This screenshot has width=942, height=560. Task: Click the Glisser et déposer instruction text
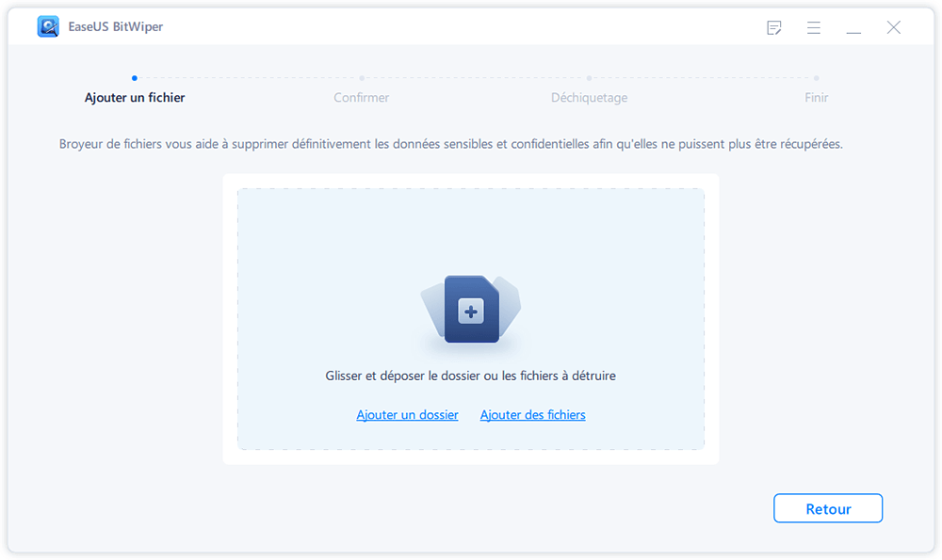[x=470, y=376]
